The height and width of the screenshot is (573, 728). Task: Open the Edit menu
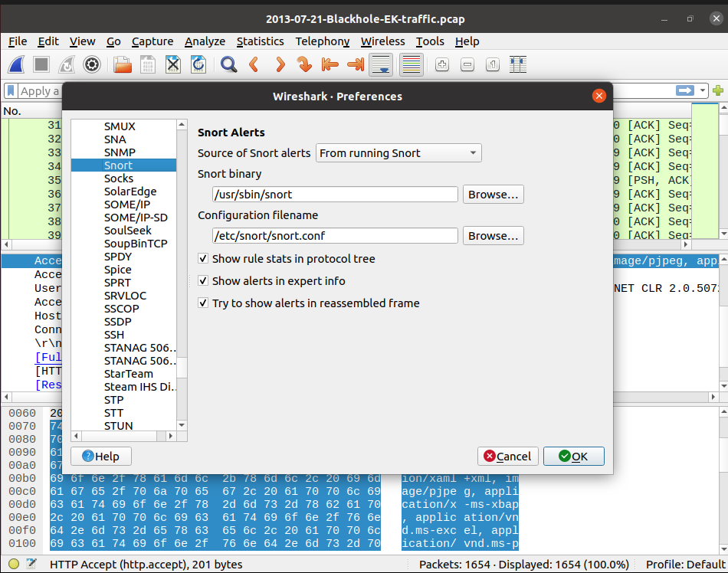tap(48, 41)
